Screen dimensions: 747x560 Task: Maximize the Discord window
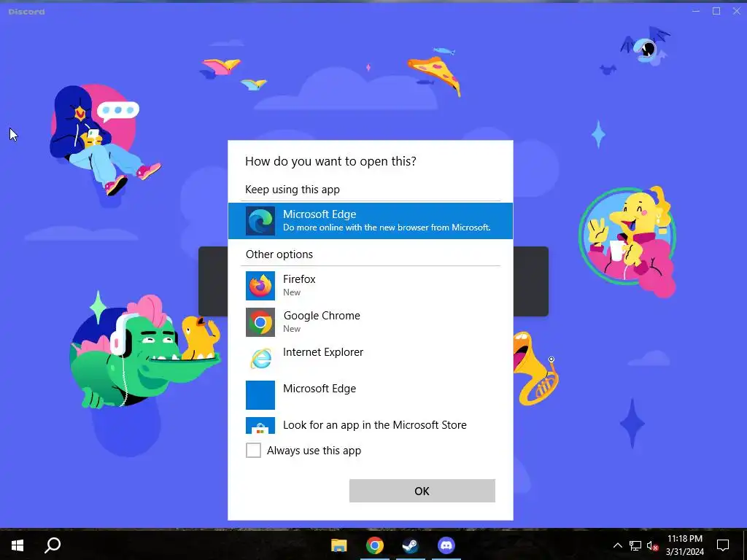point(716,11)
